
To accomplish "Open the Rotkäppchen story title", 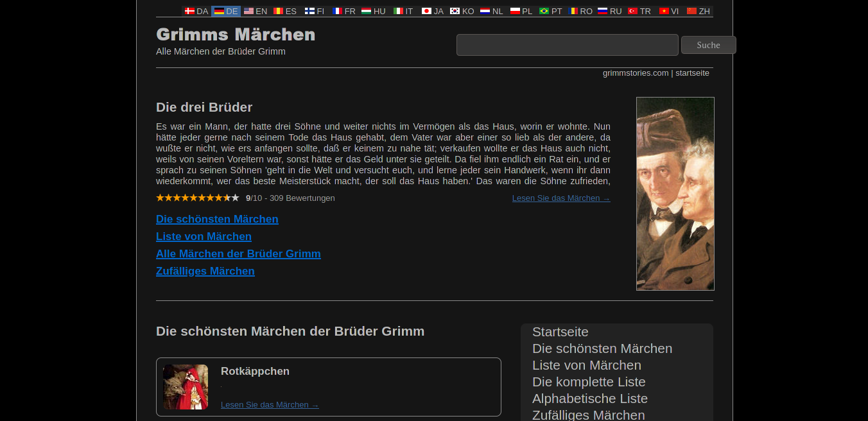I will (255, 371).
